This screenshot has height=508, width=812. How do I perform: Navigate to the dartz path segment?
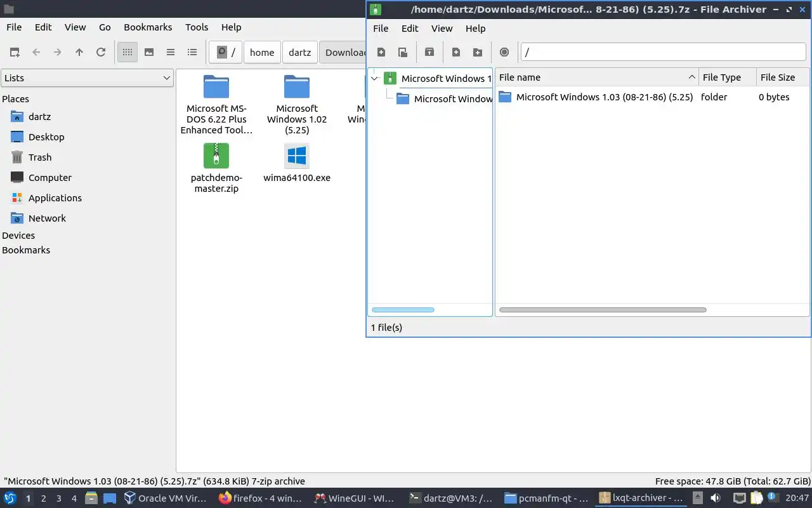point(299,52)
